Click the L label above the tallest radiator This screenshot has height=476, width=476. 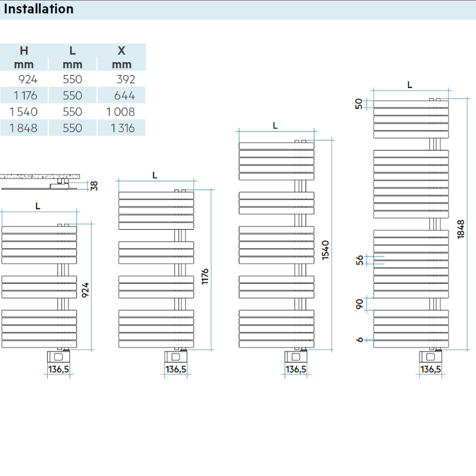point(409,85)
